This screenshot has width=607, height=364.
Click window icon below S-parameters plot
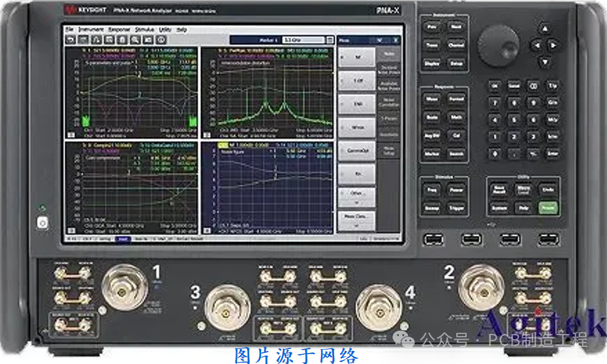click(71, 135)
